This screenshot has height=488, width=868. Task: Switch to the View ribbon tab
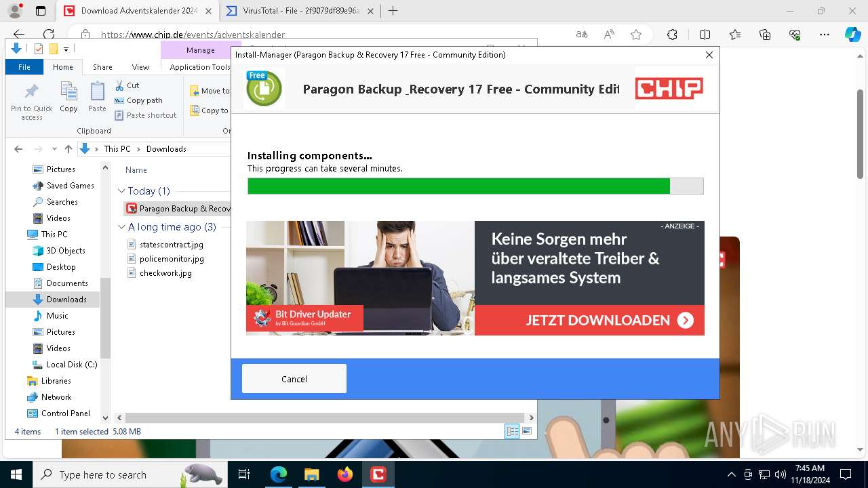140,67
